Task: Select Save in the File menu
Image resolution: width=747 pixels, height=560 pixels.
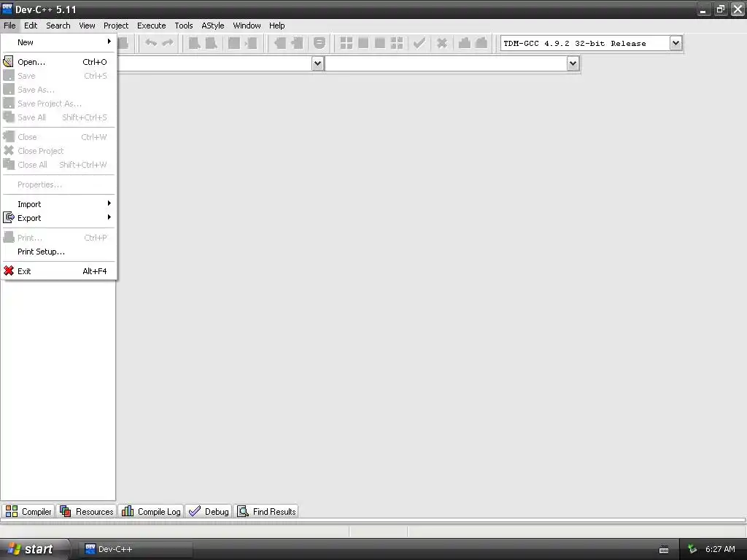Action: [58, 76]
